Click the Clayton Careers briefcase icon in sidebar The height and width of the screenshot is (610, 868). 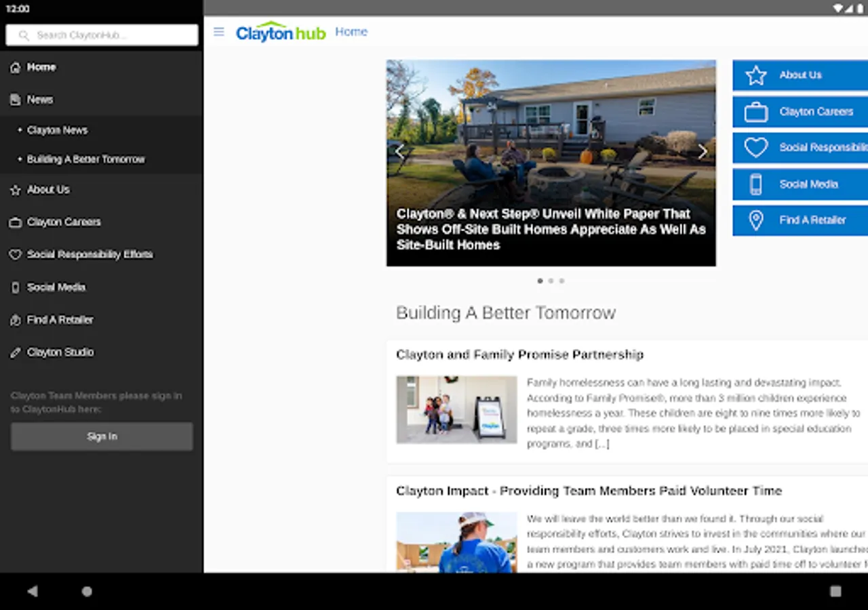click(x=16, y=222)
